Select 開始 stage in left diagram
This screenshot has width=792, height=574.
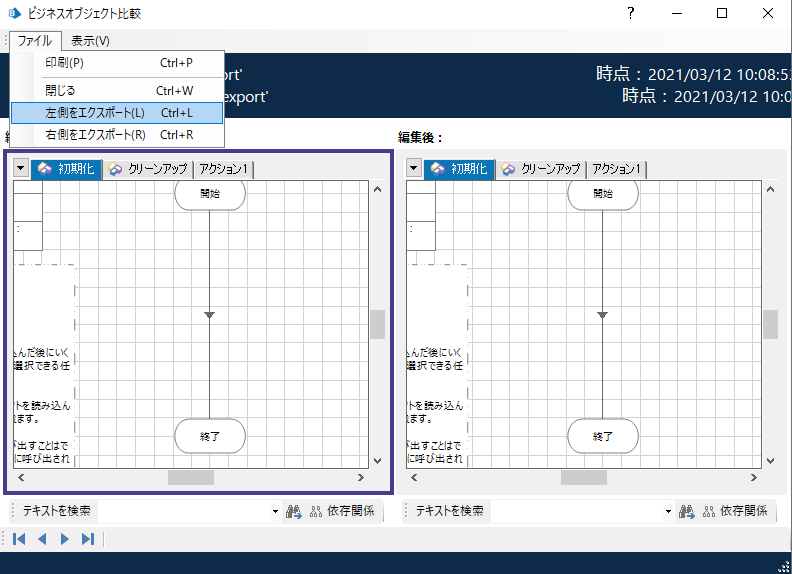[210, 194]
